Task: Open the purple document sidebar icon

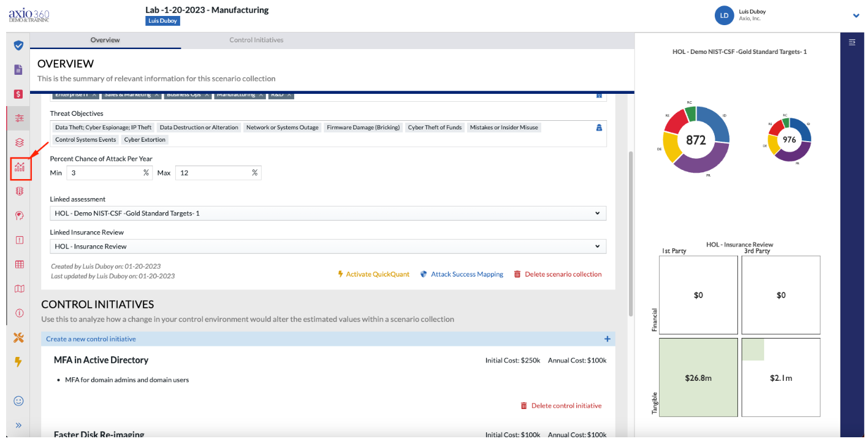Action: tap(18, 69)
